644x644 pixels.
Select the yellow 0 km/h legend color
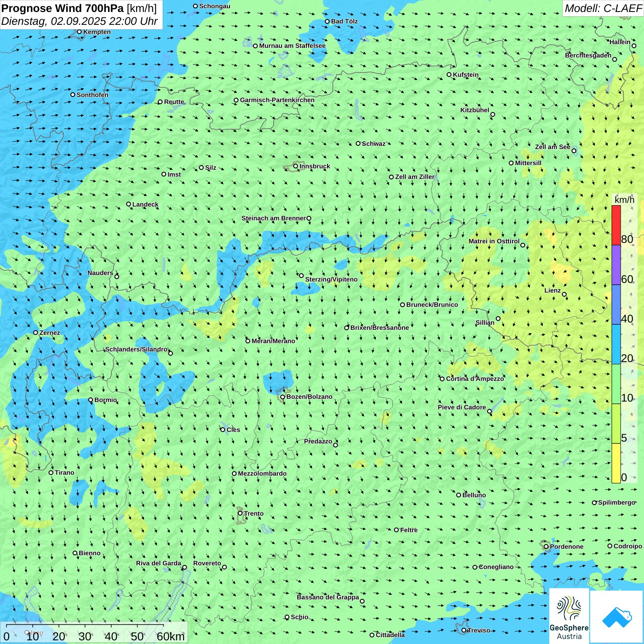(x=616, y=463)
